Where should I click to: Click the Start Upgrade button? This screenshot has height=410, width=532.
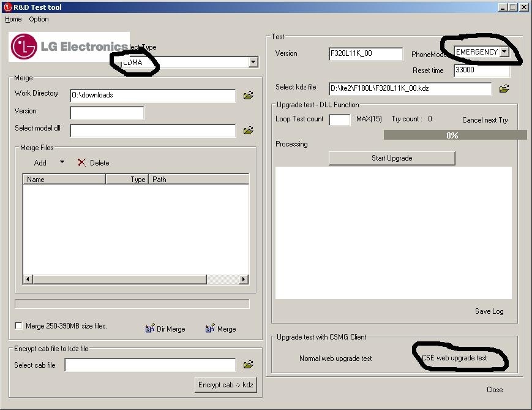point(392,158)
